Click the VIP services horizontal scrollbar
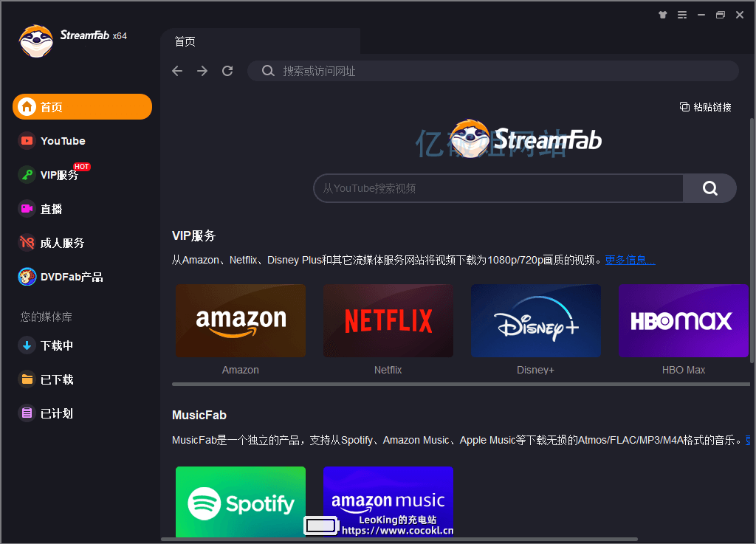 coord(461,385)
